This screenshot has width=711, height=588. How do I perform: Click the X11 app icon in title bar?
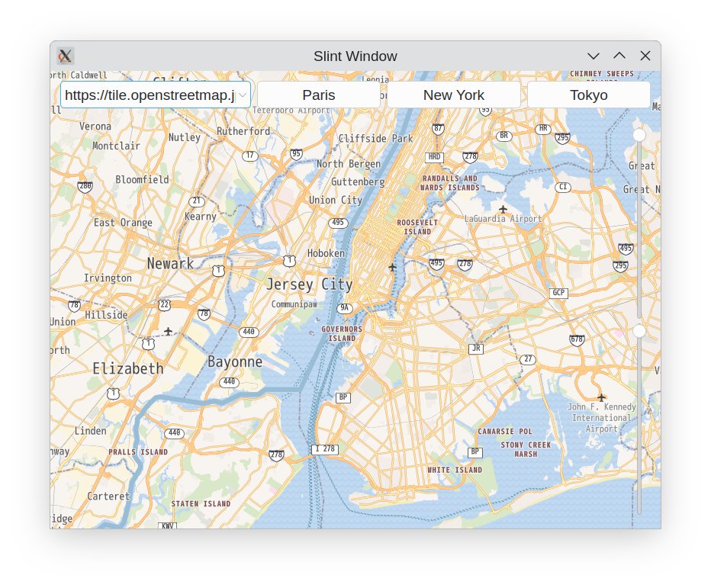[x=66, y=56]
